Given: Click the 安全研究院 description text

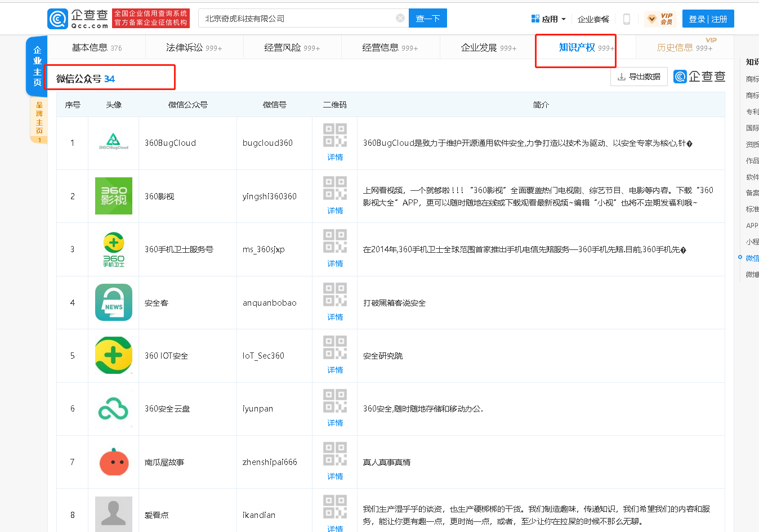Looking at the screenshot, I should tap(383, 356).
